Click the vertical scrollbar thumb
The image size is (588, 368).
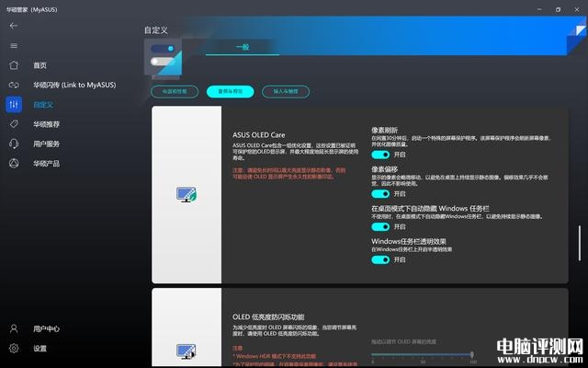click(580, 243)
